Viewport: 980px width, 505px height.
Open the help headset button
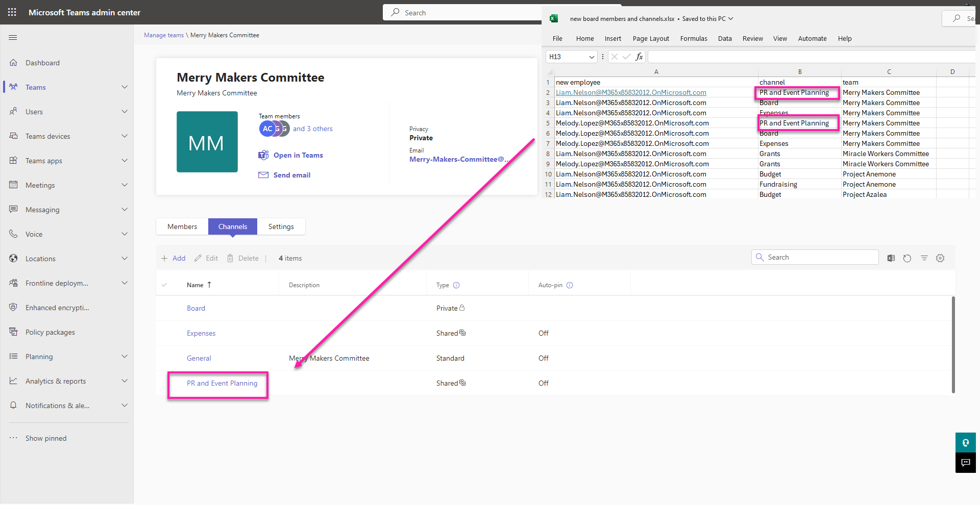tap(965, 442)
